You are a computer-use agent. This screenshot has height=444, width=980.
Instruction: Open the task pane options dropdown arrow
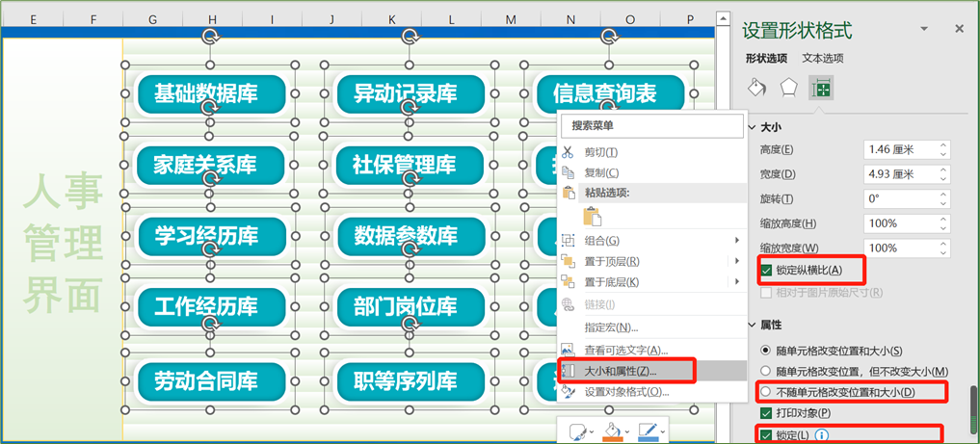[924, 29]
